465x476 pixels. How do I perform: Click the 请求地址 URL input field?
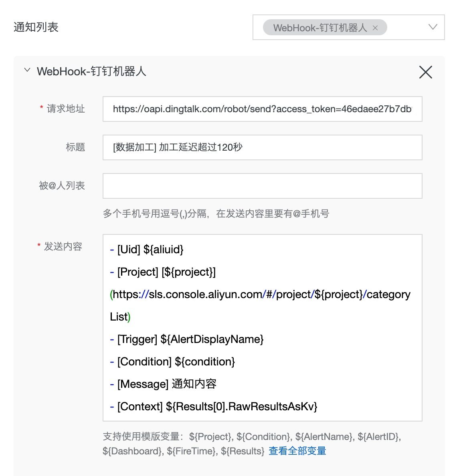point(263,109)
